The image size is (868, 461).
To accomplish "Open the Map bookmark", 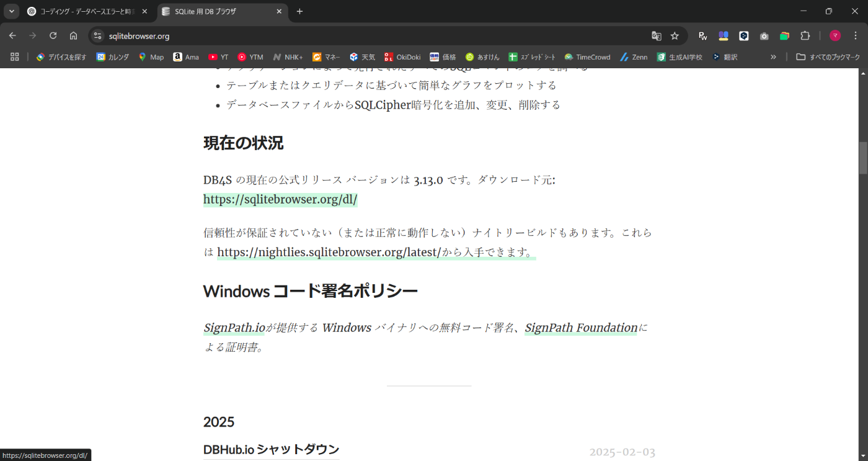I will [x=151, y=56].
